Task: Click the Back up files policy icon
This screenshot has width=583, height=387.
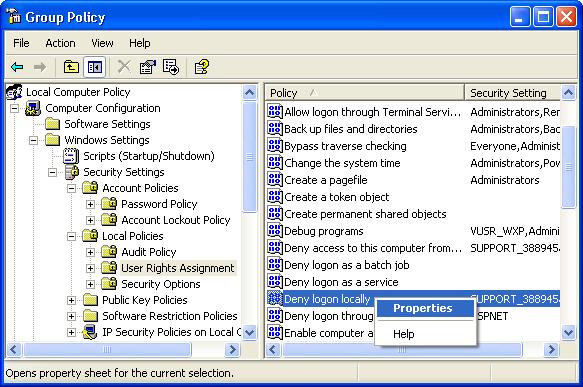Action: click(x=275, y=129)
